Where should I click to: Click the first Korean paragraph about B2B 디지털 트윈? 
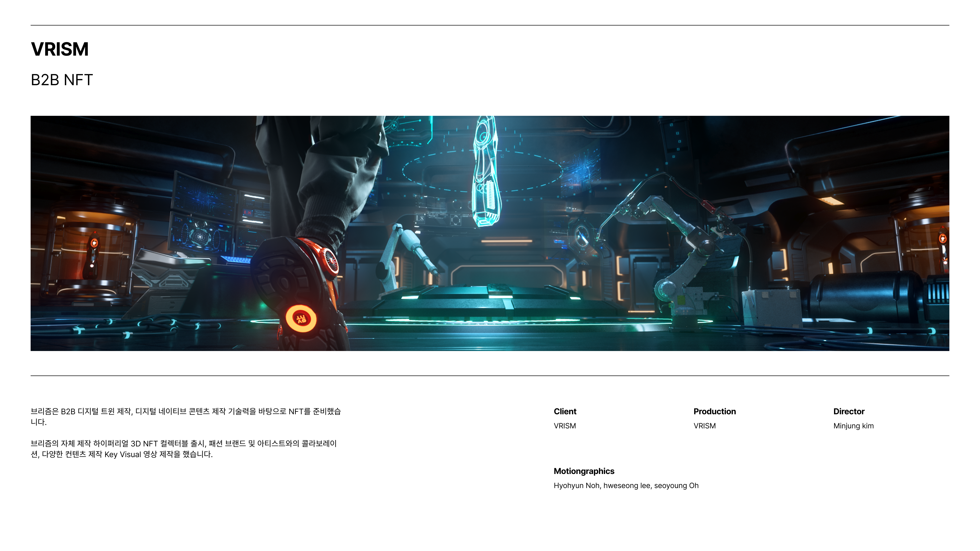click(186, 417)
